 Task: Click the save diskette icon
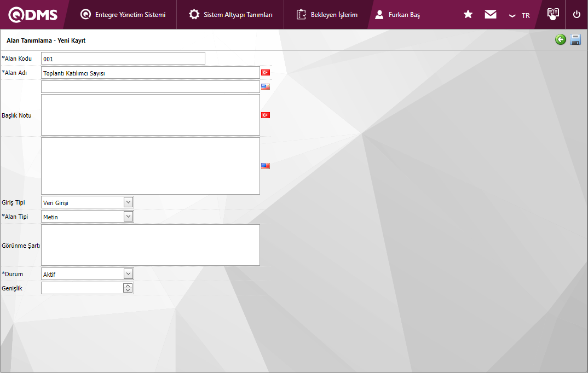[x=575, y=39]
